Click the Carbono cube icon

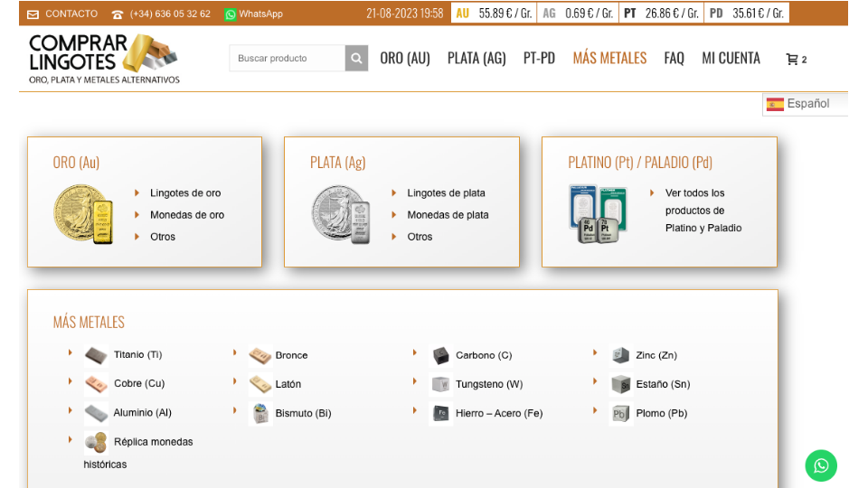pyautogui.click(x=440, y=355)
